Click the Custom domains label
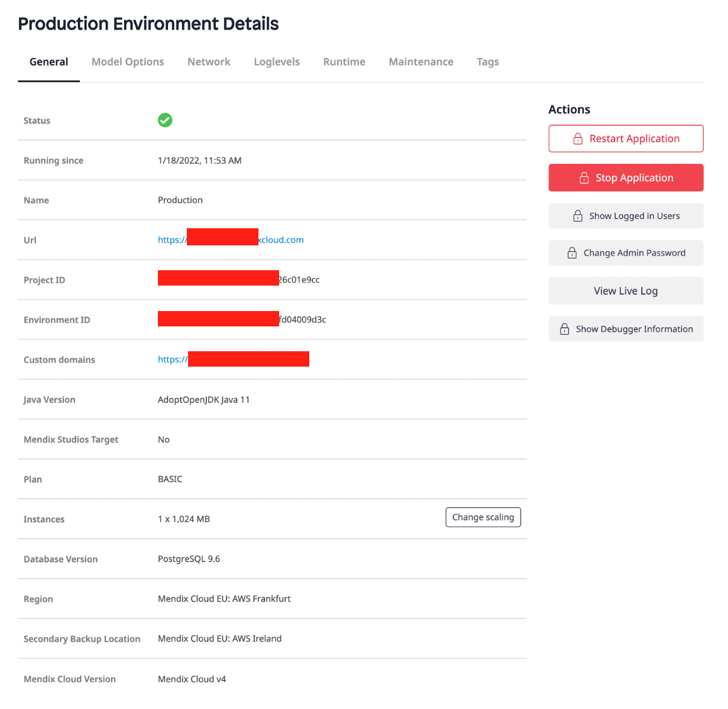This screenshot has height=709, width=728. click(59, 360)
